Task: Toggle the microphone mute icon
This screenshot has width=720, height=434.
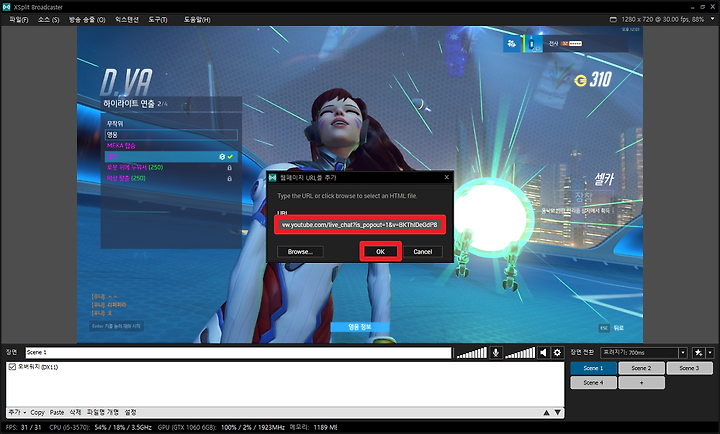Action: pyautogui.click(x=495, y=352)
